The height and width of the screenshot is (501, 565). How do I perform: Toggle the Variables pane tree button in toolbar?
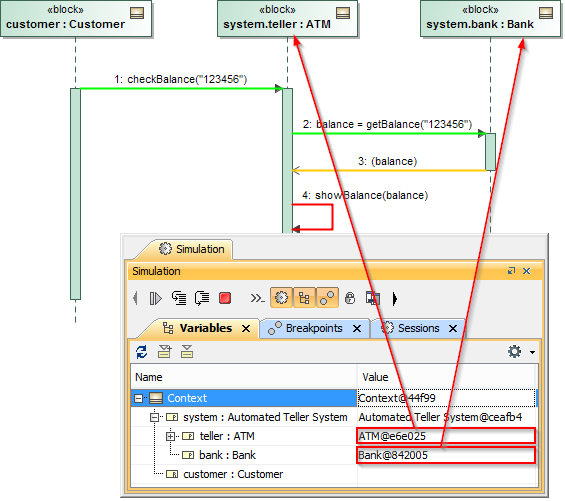tap(304, 298)
